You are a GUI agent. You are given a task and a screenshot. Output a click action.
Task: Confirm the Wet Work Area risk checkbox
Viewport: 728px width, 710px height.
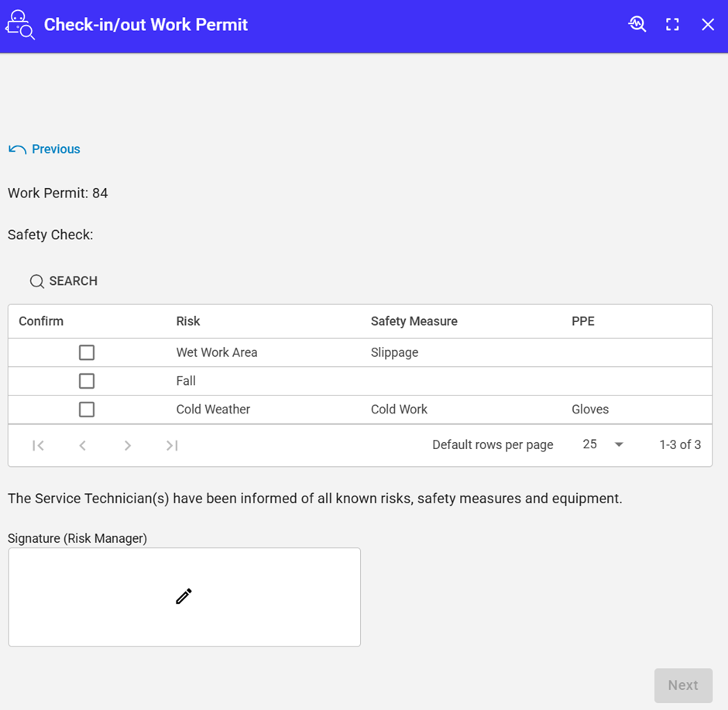(x=87, y=353)
